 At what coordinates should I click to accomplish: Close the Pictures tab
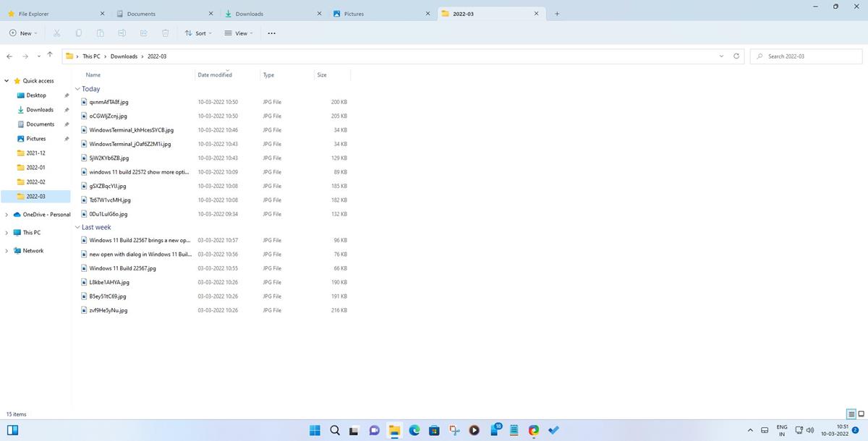pos(427,14)
